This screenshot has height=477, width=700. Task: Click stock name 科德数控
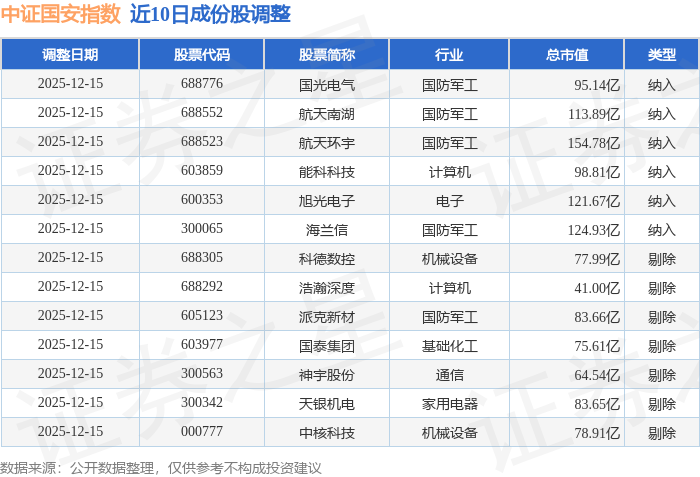(327, 259)
